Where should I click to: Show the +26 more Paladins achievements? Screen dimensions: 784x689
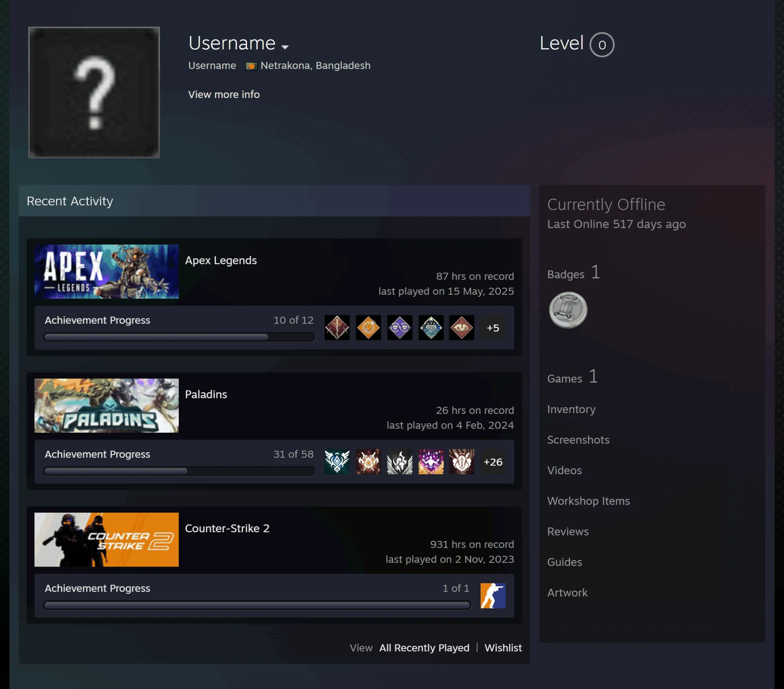click(x=493, y=462)
